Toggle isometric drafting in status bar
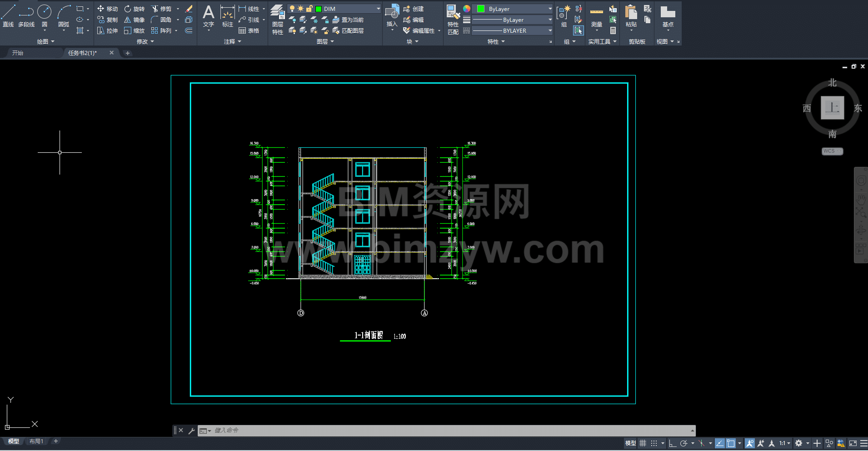The width and height of the screenshot is (868, 451). 701,443
